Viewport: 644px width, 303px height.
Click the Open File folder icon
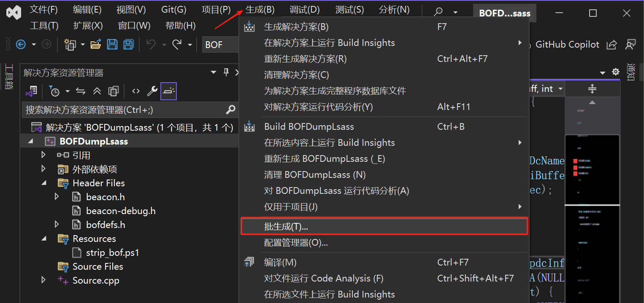coord(96,44)
